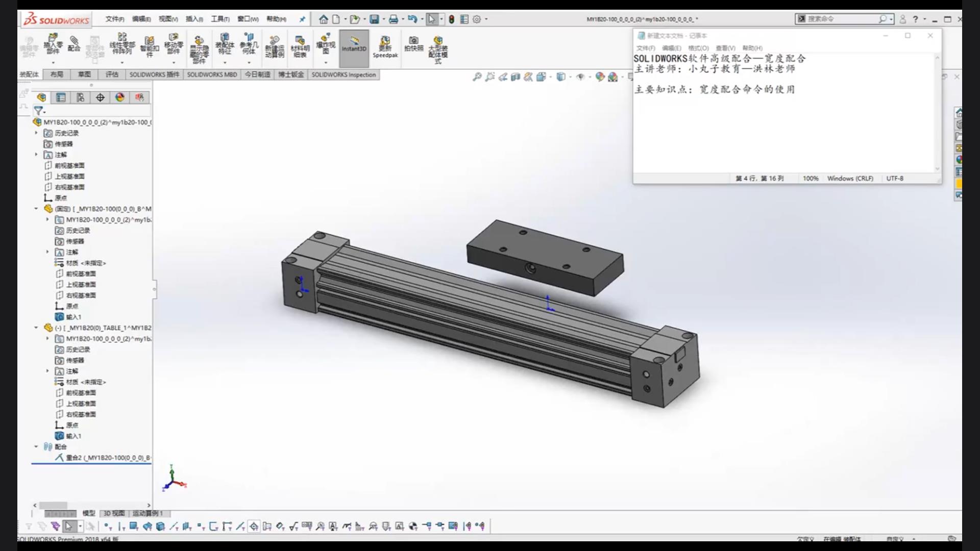Image resolution: width=980 pixels, height=551 pixels.
Task: Open Options with the gear icon
Action: [x=477, y=19]
